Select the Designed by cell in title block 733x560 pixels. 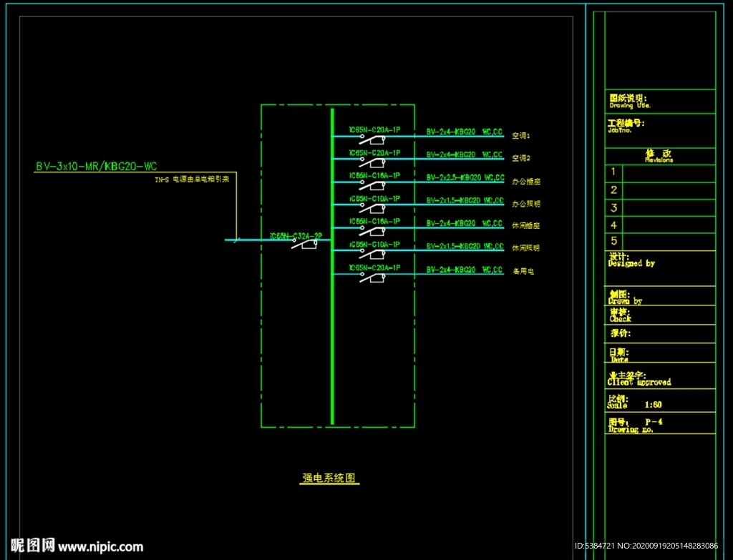coord(660,269)
